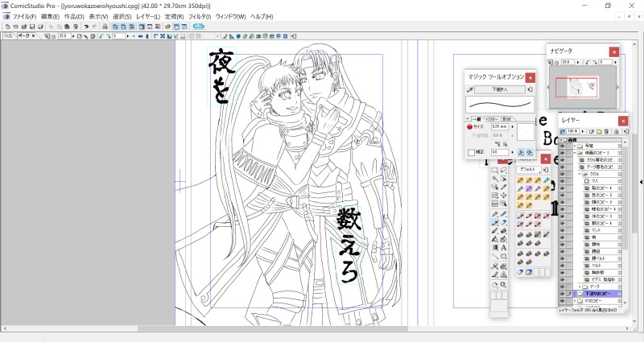This screenshot has width=644, height=342.
Task: Select the rotate canvas tool
Action: point(495,285)
